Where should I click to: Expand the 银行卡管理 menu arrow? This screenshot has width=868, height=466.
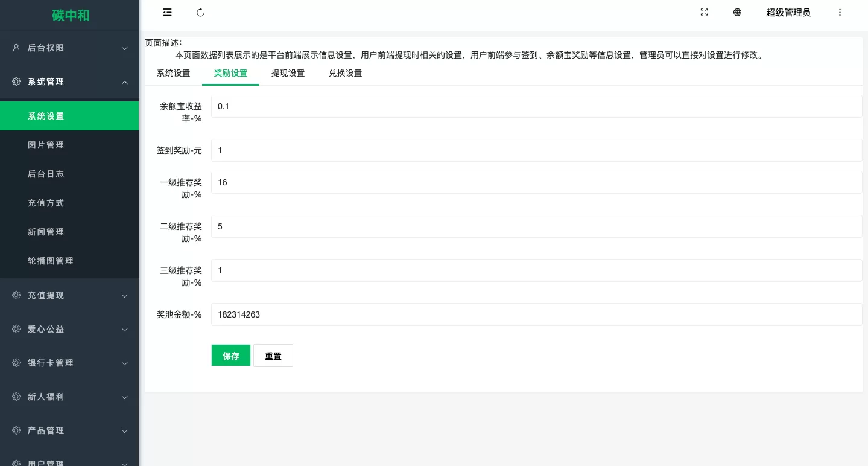[125, 363]
